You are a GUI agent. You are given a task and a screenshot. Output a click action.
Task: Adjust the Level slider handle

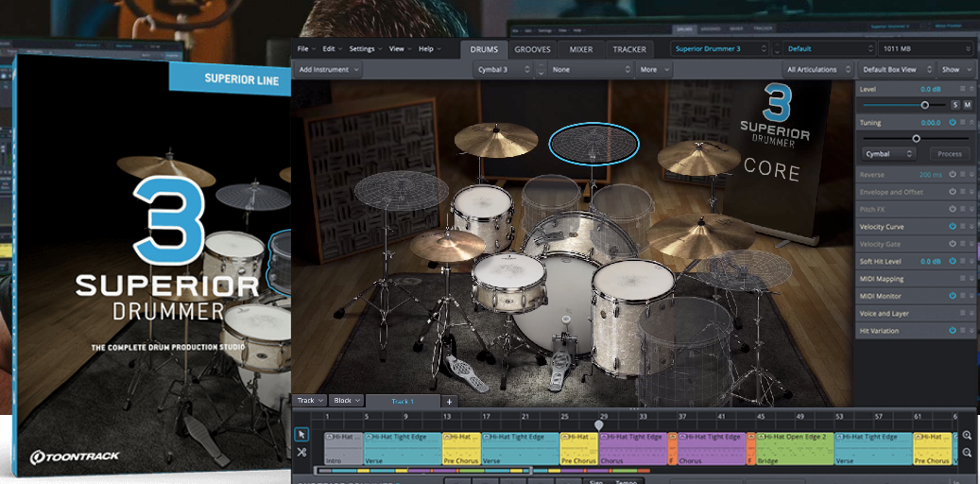(925, 105)
